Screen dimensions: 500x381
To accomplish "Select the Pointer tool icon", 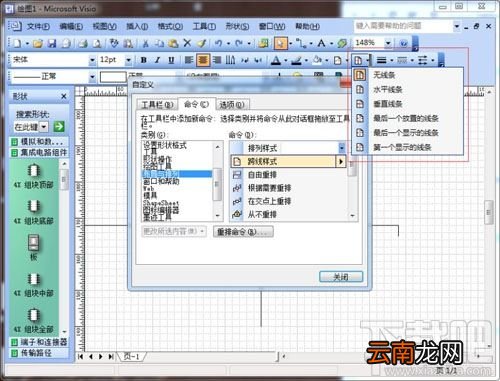I will point(281,43).
